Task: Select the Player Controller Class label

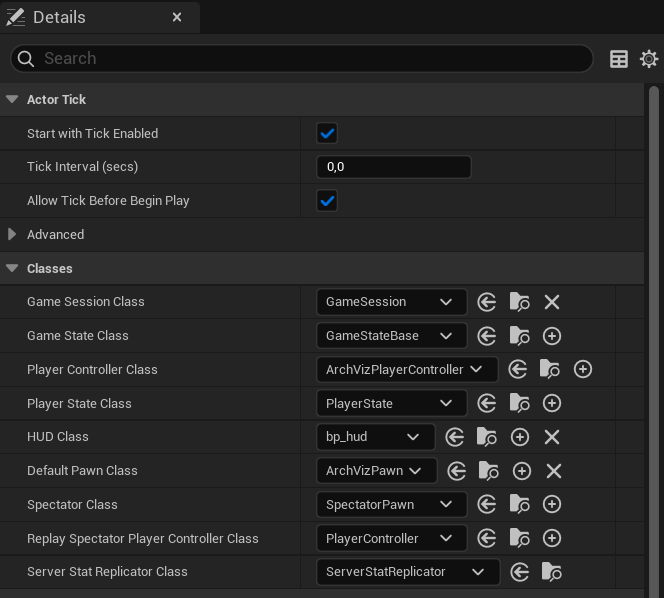Action: tap(92, 370)
